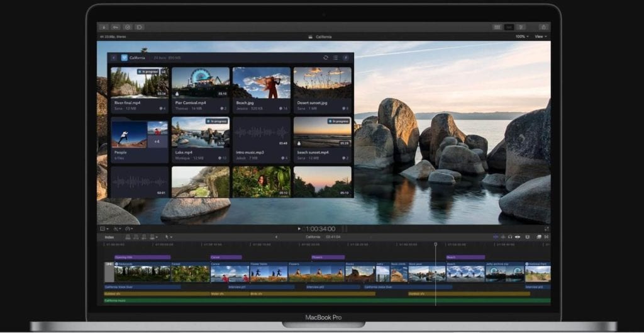Click the play button beside the timecode
644x333 pixels.
(299, 229)
